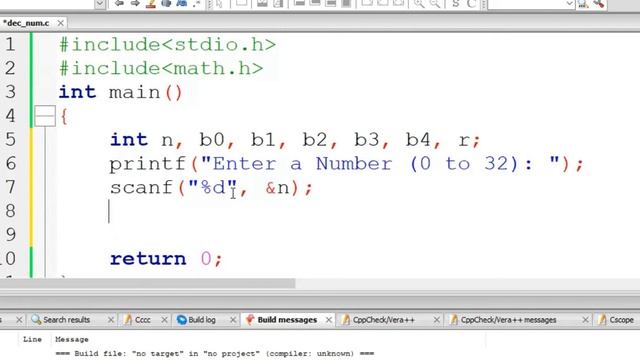Image resolution: width=640 pixels, height=360 pixels.
Task: Close the CppCheck/Vera++ tab
Action: point(436,320)
